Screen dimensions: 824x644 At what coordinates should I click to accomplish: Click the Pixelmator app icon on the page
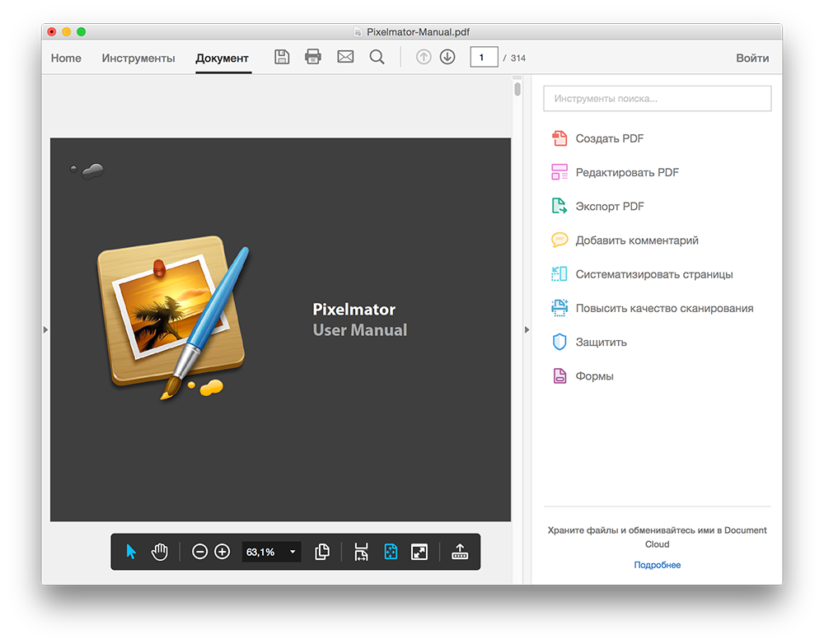[173, 317]
